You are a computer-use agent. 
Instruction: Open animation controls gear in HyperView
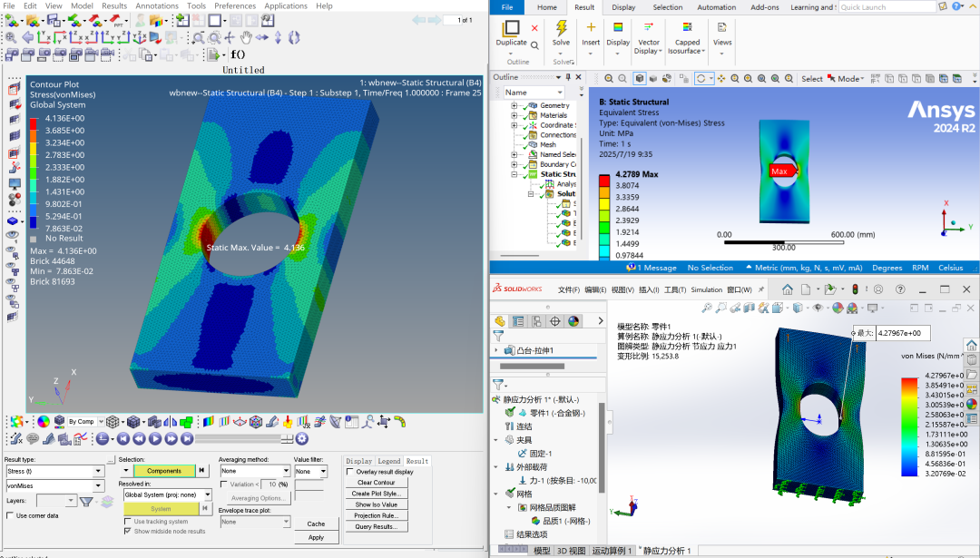pos(302,439)
